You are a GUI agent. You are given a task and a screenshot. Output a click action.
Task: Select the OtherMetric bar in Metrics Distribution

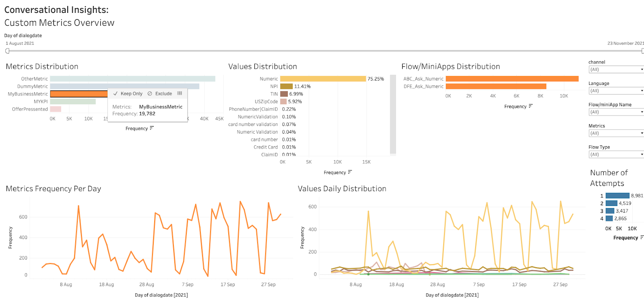pyautogui.click(x=132, y=79)
